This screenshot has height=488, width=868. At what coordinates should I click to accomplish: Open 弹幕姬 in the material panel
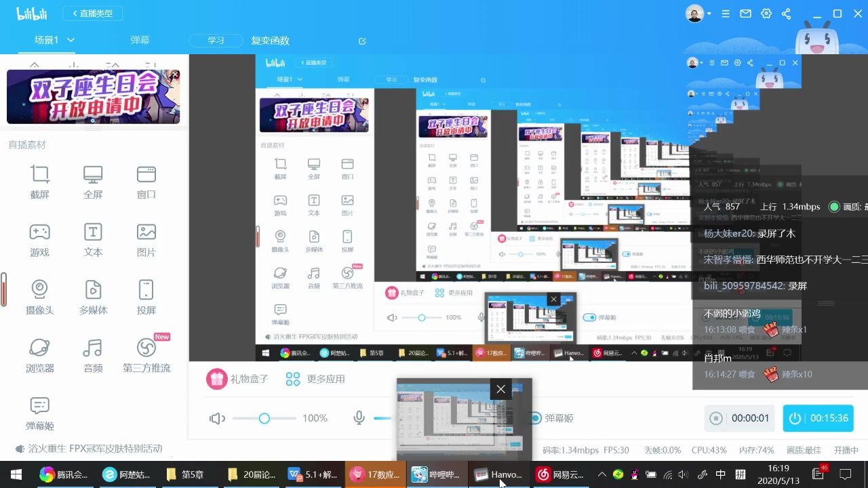pos(40,413)
